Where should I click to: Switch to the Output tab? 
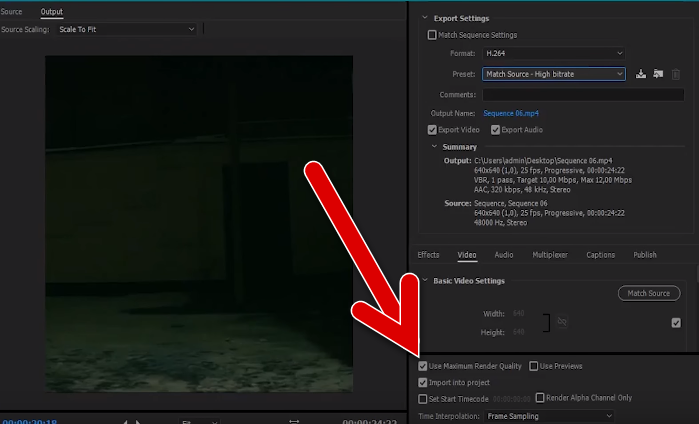click(x=52, y=12)
